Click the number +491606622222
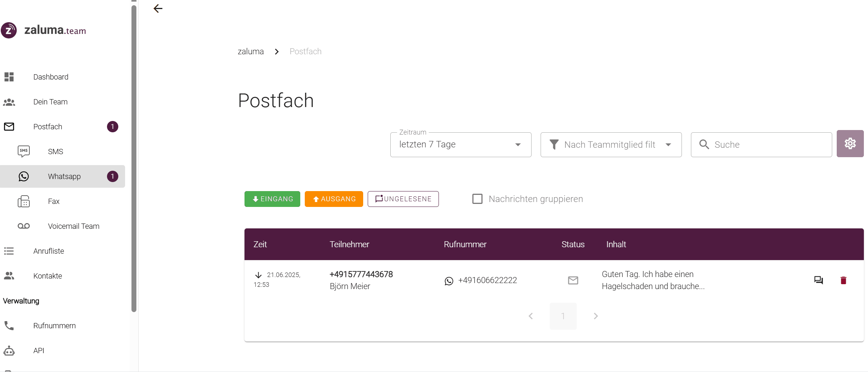Screen dimensions: 868x372 (487, 280)
